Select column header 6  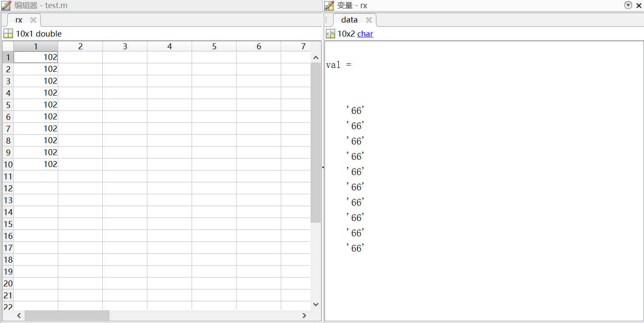tap(259, 46)
